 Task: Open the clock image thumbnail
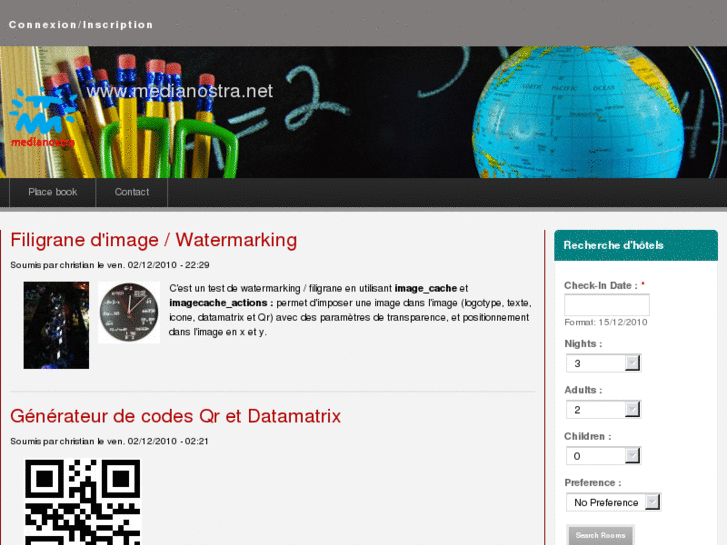pyautogui.click(x=129, y=312)
